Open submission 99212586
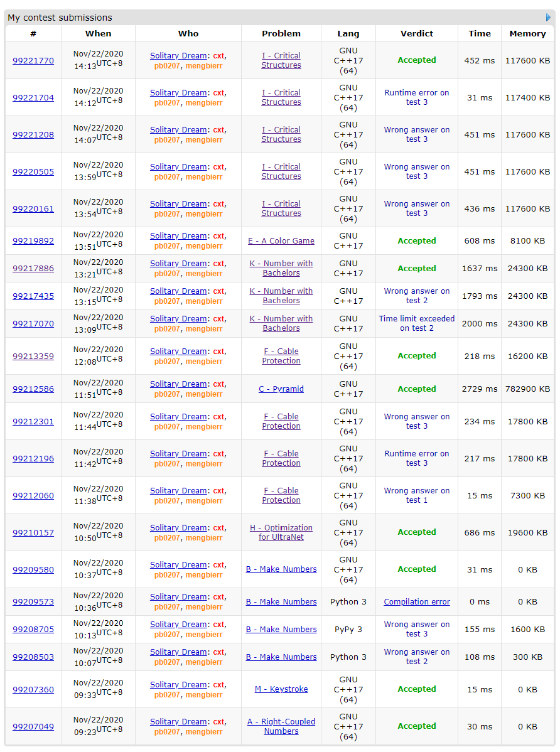The image size is (560, 752). tap(33, 389)
